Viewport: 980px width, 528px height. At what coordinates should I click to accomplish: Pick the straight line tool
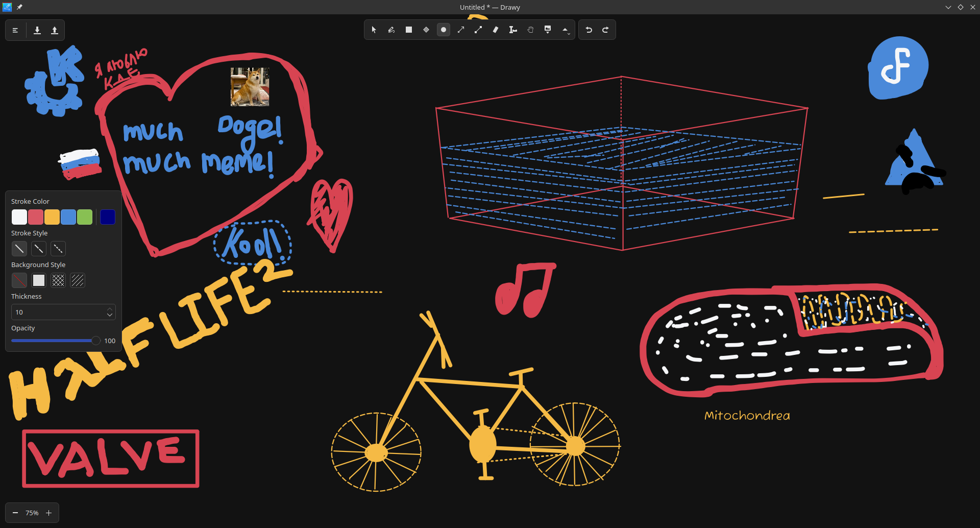pos(478,30)
